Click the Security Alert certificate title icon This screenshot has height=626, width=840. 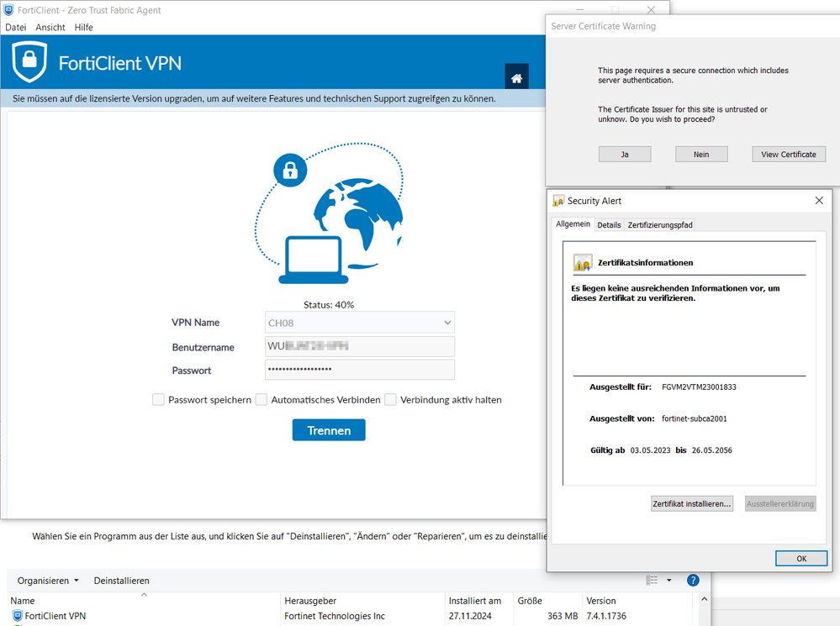coord(558,201)
